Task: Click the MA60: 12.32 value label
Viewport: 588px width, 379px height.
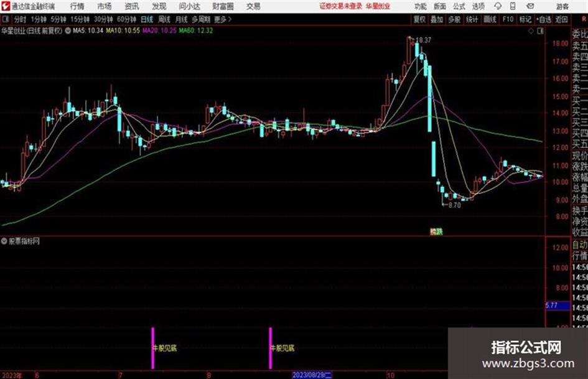Action: [196, 30]
